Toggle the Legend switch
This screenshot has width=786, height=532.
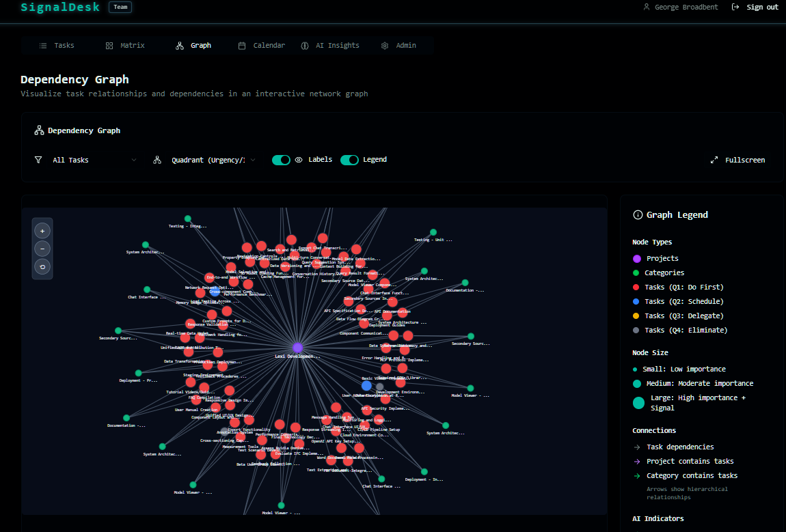pos(349,160)
